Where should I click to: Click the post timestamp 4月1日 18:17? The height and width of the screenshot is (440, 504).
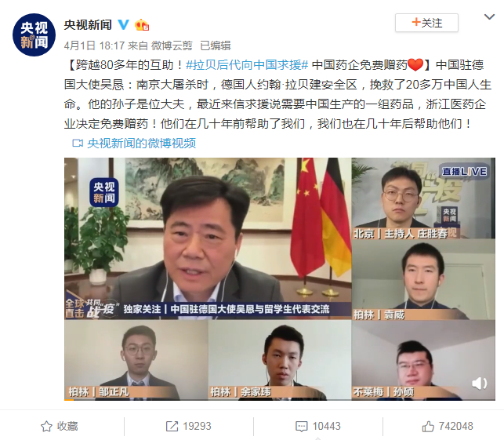94,45
